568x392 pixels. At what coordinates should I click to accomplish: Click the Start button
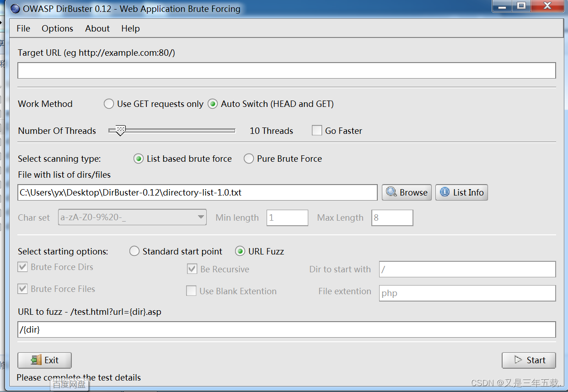click(529, 360)
